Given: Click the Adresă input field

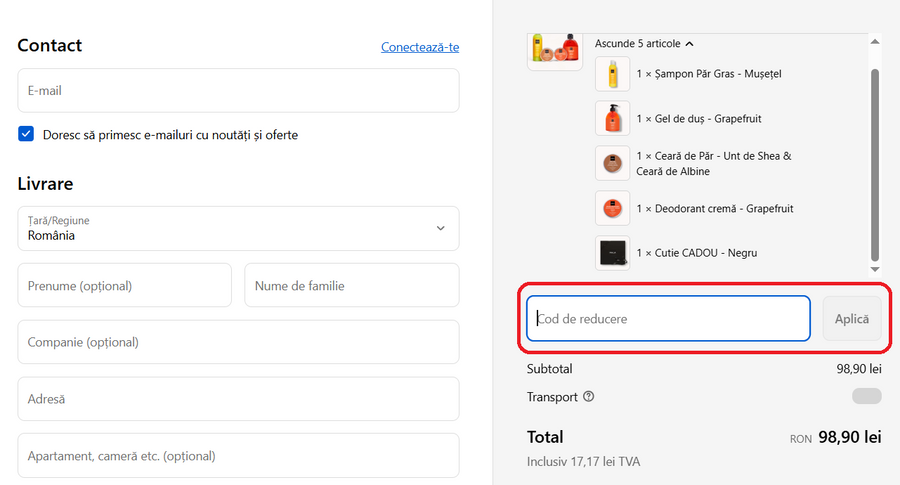Looking at the screenshot, I should [x=238, y=399].
